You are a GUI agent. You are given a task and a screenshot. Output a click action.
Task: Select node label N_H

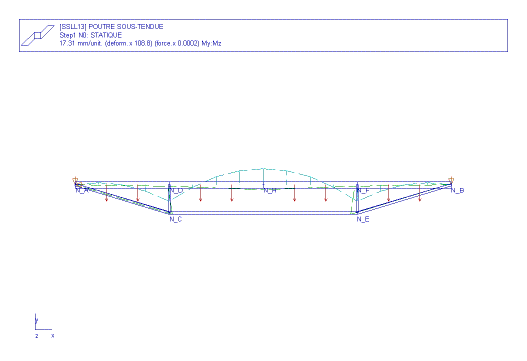[x=270, y=191]
